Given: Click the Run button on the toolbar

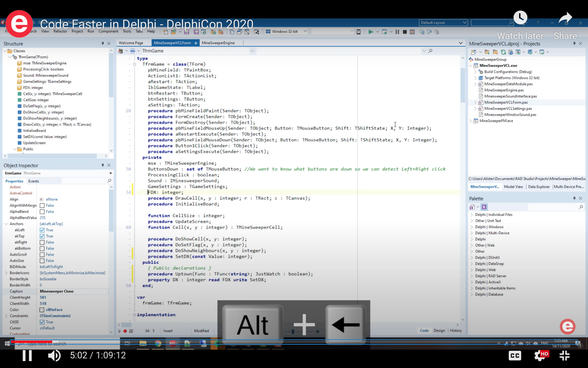Looking at the screenshot, I should (371, 32).
